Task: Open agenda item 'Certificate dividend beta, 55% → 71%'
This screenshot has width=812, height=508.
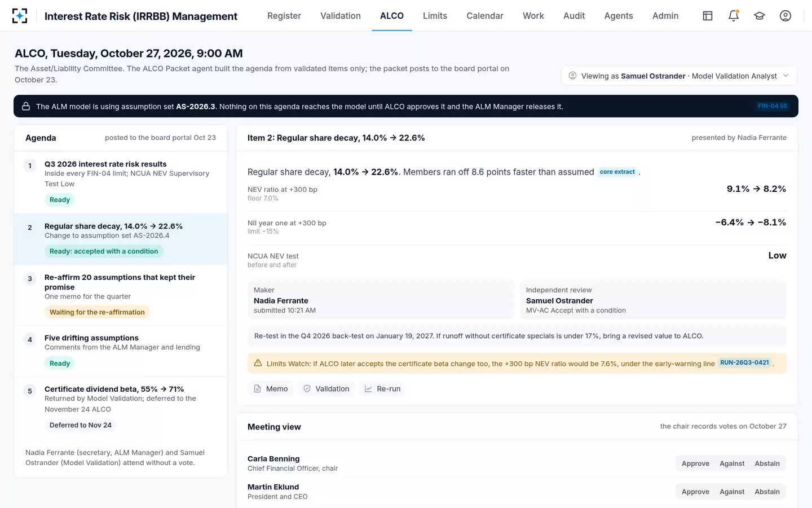Action: 121,408
